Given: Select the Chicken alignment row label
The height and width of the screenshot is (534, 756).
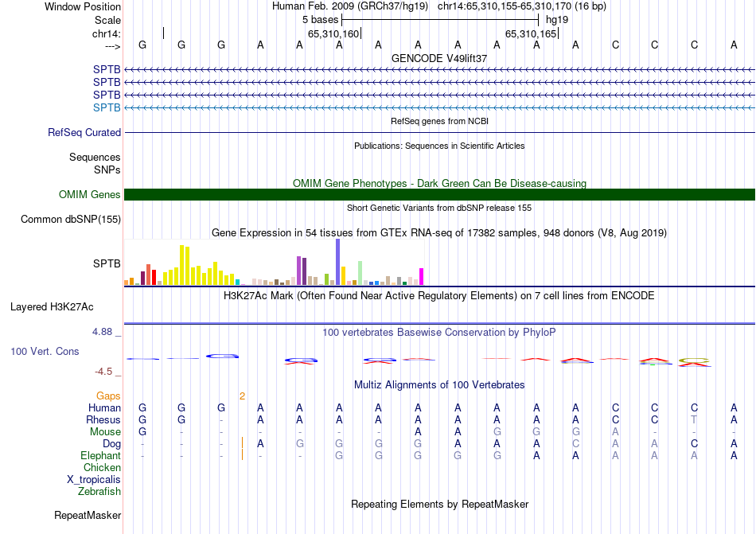Looking at the screenshot, I should tap(102, 467).
